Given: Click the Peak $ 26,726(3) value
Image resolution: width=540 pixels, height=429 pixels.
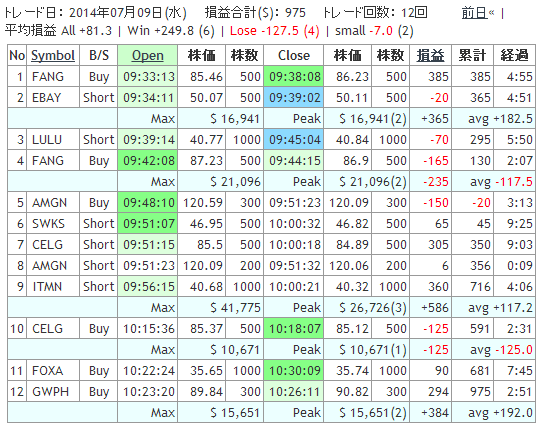Looking at the screenshot, I should 373,307.
